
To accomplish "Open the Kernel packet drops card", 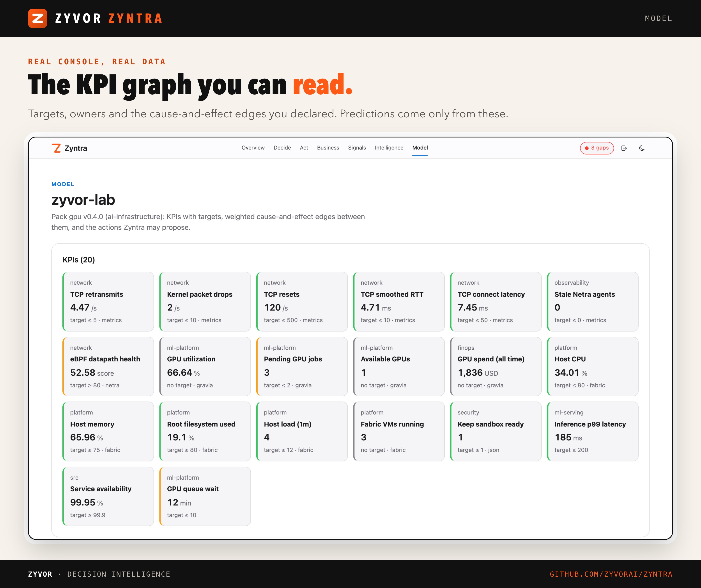I will (205, 301).
